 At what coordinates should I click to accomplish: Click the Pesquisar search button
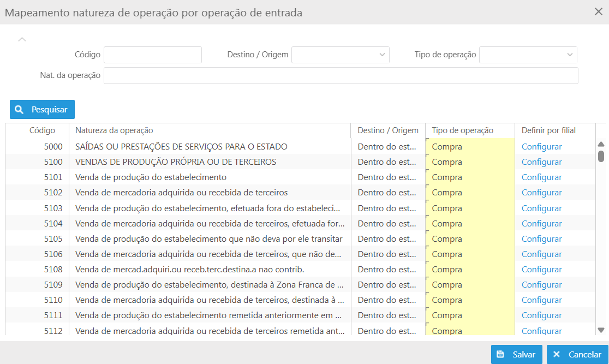click(42, 110)
